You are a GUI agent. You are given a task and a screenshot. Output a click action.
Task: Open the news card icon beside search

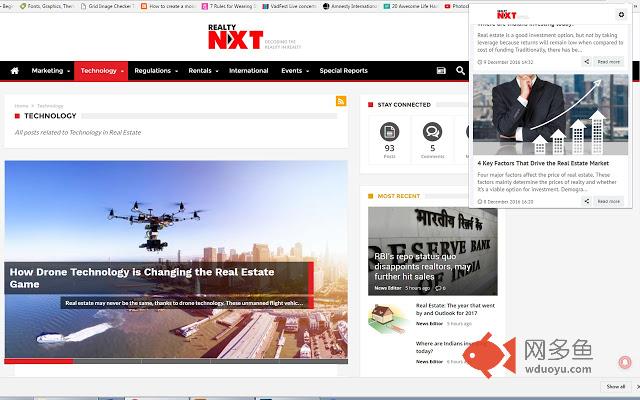(x=441, y=71)
